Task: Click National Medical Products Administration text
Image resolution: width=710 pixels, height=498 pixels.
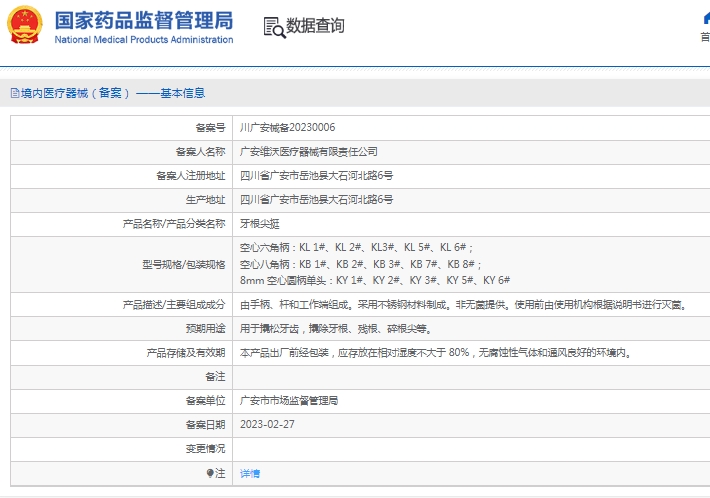Action: [144, 40]
